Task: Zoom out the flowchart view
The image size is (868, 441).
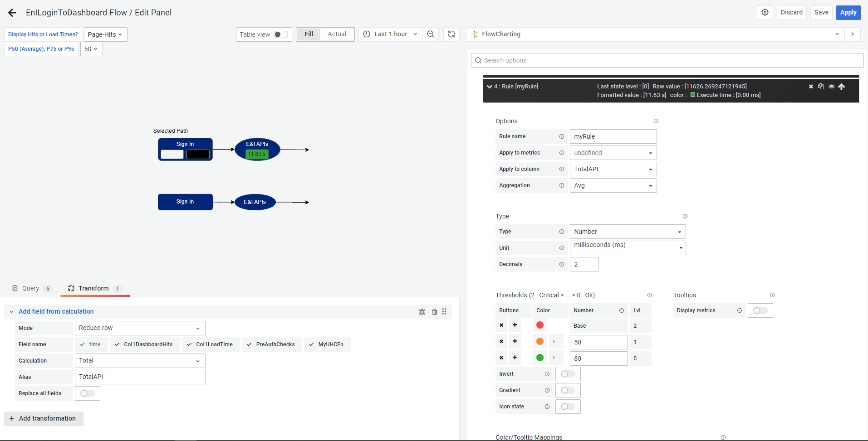Action: pyautogui.click(x=430, y=34)
